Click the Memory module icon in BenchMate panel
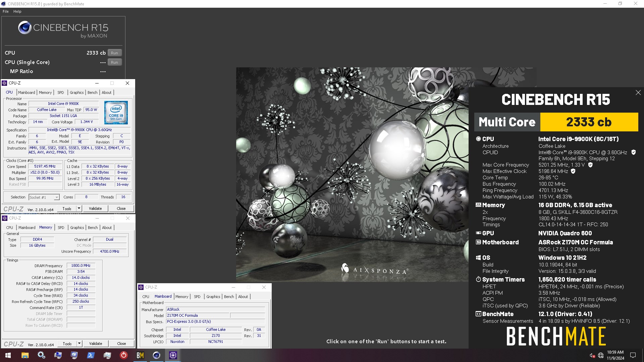The width and height of the screenshot is (644, 362). point(478,205)
